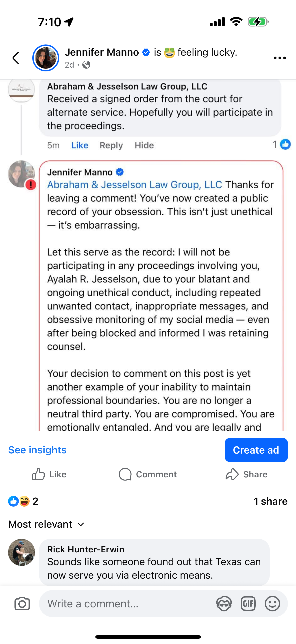Open Jennifer Manno's header profile picture
The width and height of the screenshot is (296, 644).
(46, 58)
